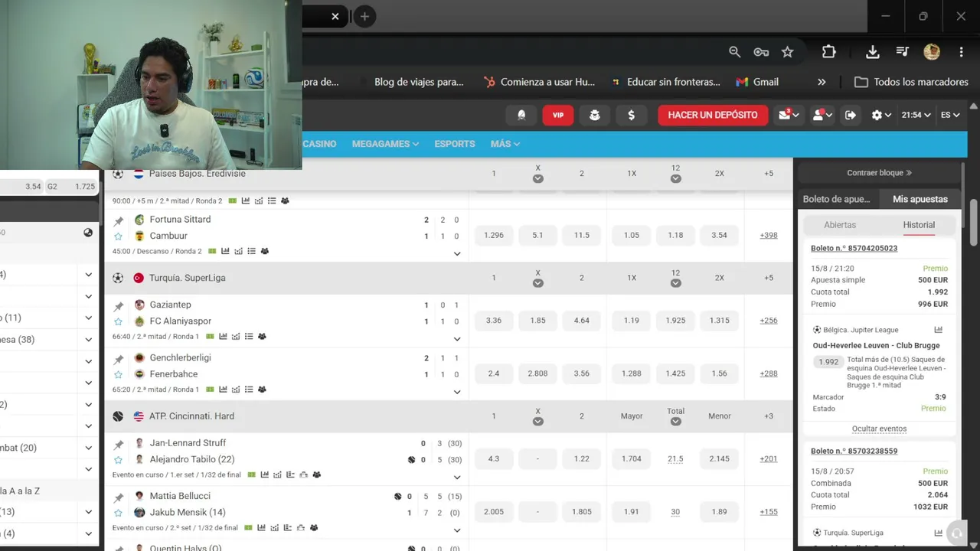Click Ocultar eventos link
The width and height of the screenshot is (980, 551).
click(879, 429)
